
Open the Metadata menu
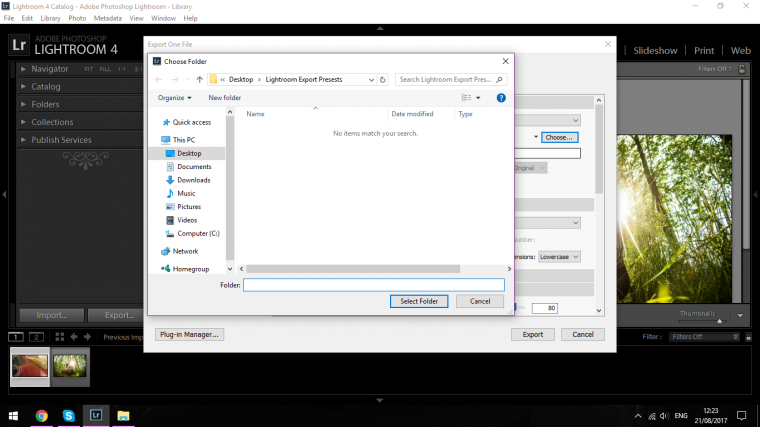tap(108, 18)
